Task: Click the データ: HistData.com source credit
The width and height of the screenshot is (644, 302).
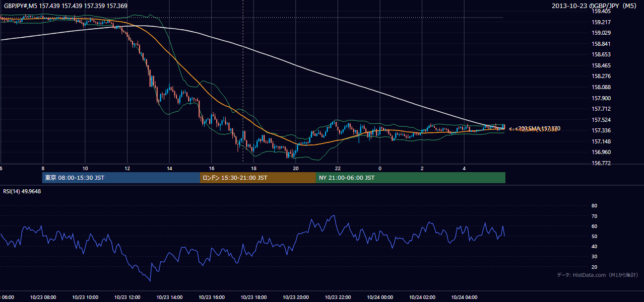Action: [x=598, y=275]
